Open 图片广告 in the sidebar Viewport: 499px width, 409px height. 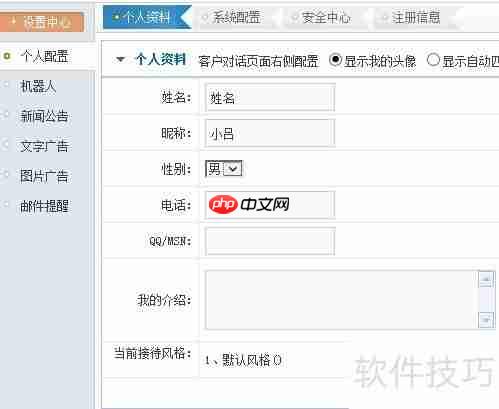point(44,176)
